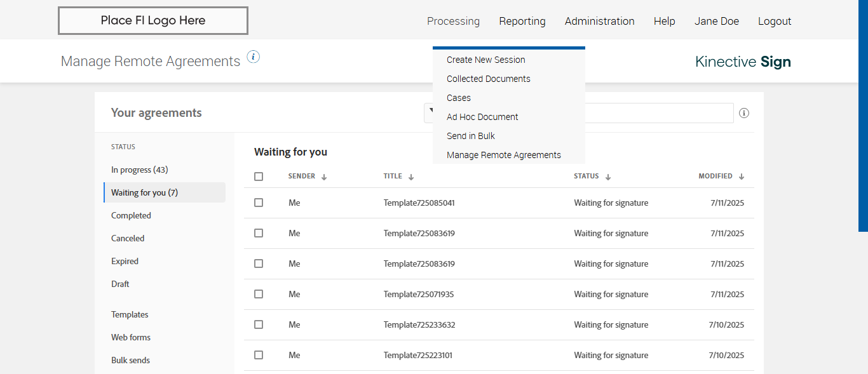Choose Send in Bulk menu item

click(471, 136)
